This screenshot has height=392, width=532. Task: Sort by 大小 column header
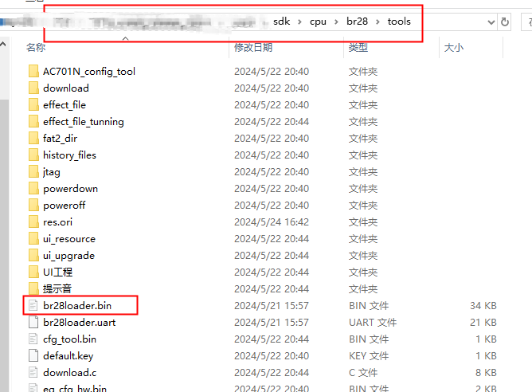(454, 48)
